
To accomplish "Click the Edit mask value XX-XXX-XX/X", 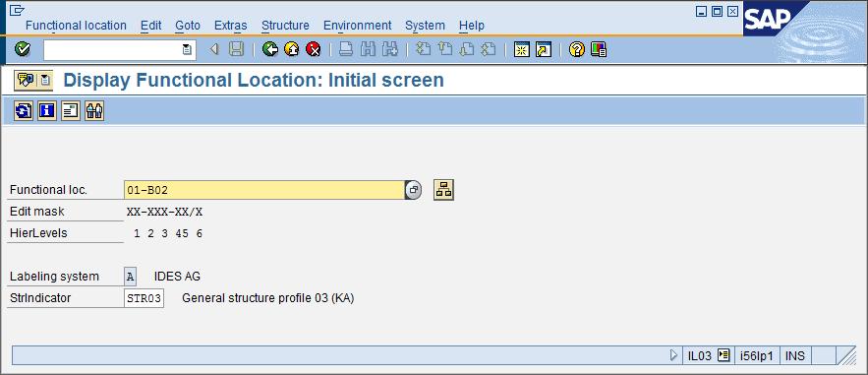I will [164, 212].
